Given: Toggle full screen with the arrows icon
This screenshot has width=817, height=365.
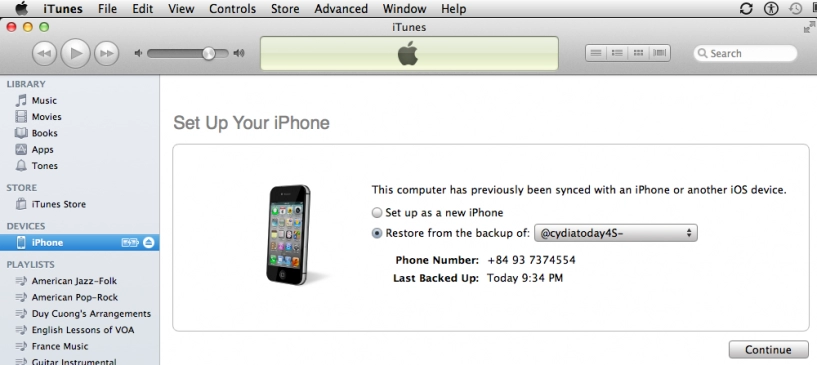Looking at the screenshot, I should coord(809,27).
